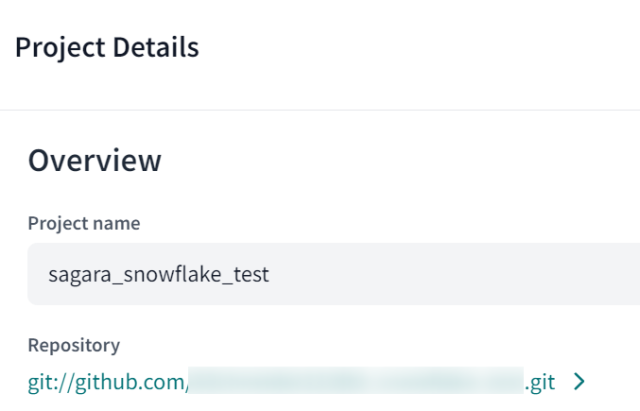Screen dimensions: 640x411
Task: Click the Project Details page heading
Action: [107, 47]
